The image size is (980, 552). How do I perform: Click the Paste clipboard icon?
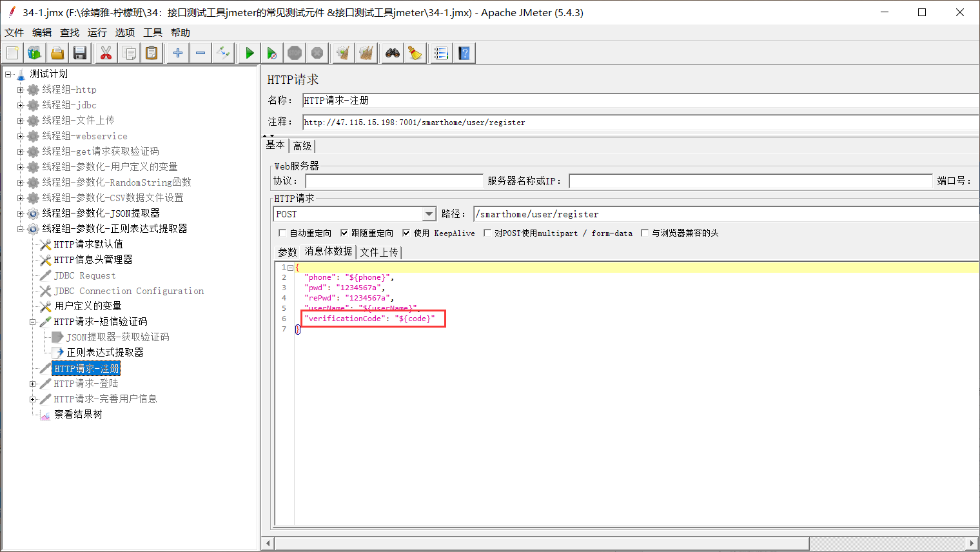(x=152, y=53)
